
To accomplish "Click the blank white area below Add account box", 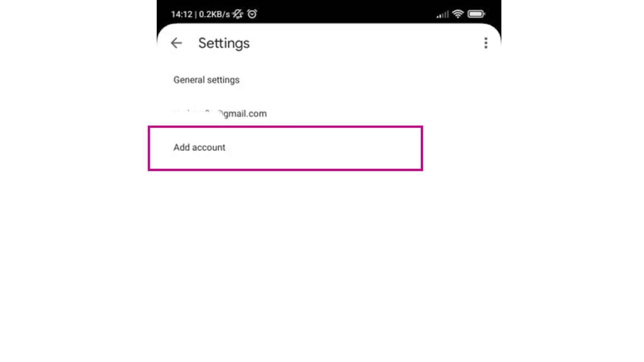I will pos(329,261).
